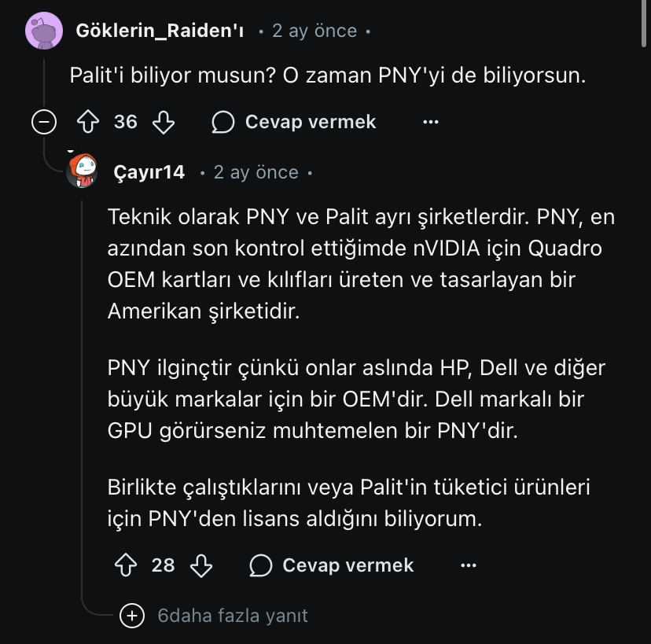The image size is (651, 644).
Task: Click the 'Palit'i biliyor musun?' comment text
Action: point(329,76)
